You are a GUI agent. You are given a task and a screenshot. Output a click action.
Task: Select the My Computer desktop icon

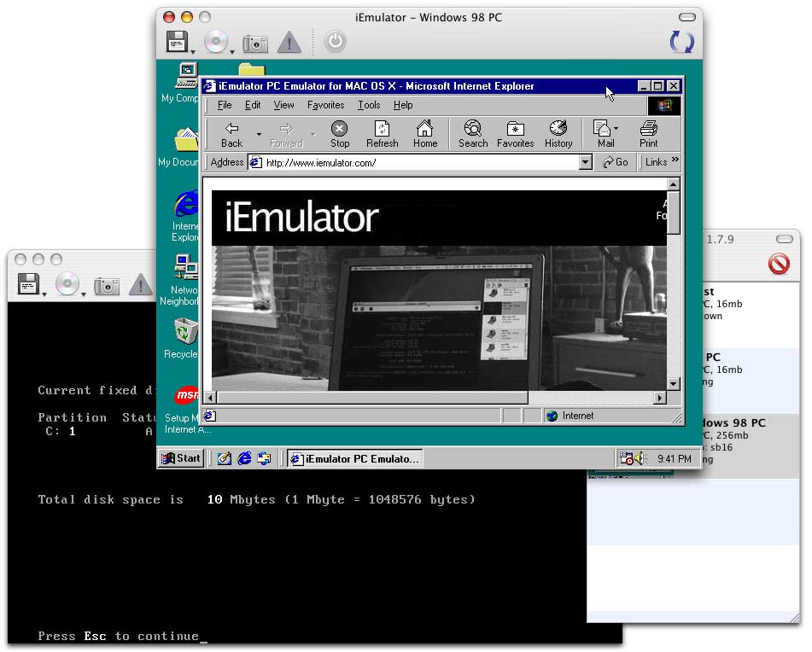181,83
